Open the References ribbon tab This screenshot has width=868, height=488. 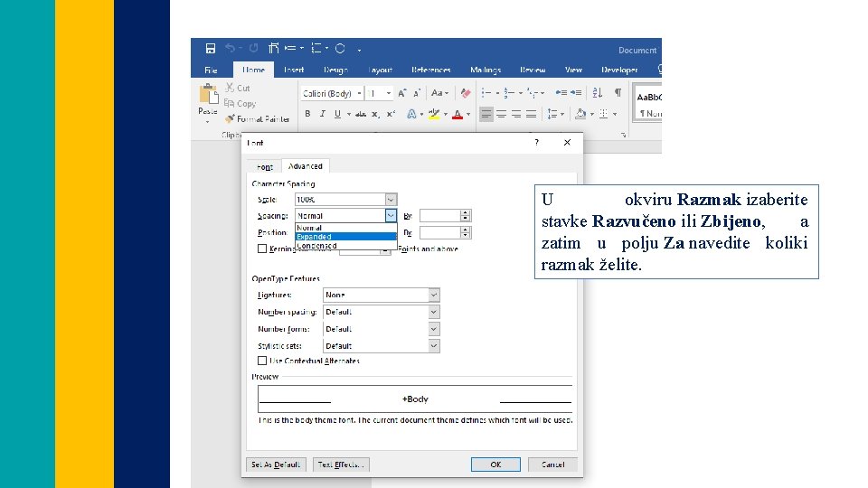(430, 70)
